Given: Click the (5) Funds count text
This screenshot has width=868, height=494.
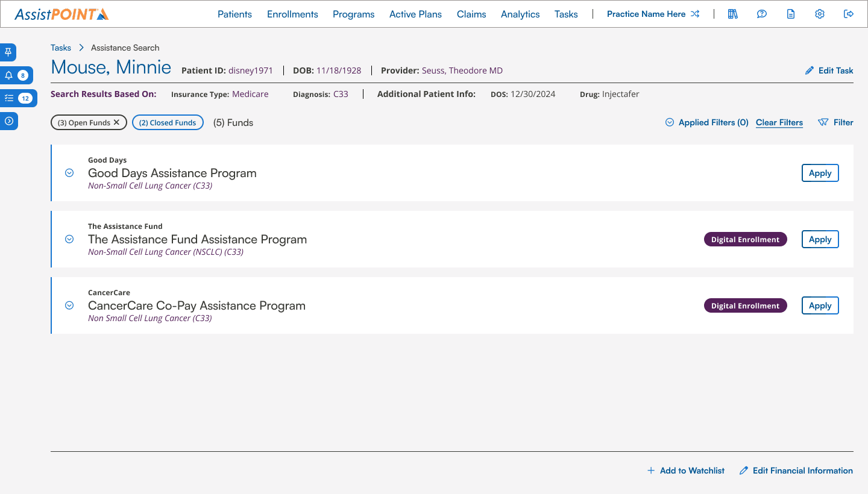Looking at the screenshot, I should 233,122.
